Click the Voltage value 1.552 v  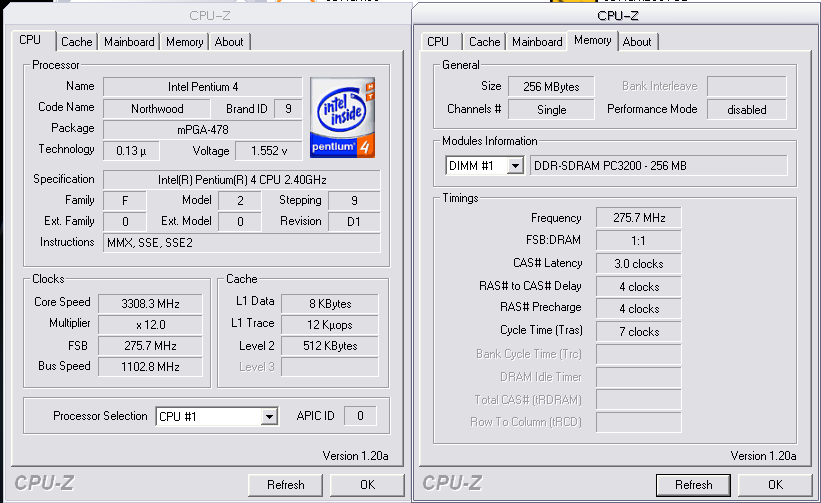coord(269,151)
